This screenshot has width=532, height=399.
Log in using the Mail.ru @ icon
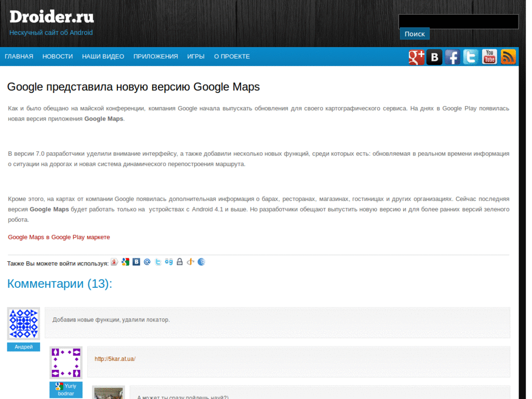(x=147, y=262)
